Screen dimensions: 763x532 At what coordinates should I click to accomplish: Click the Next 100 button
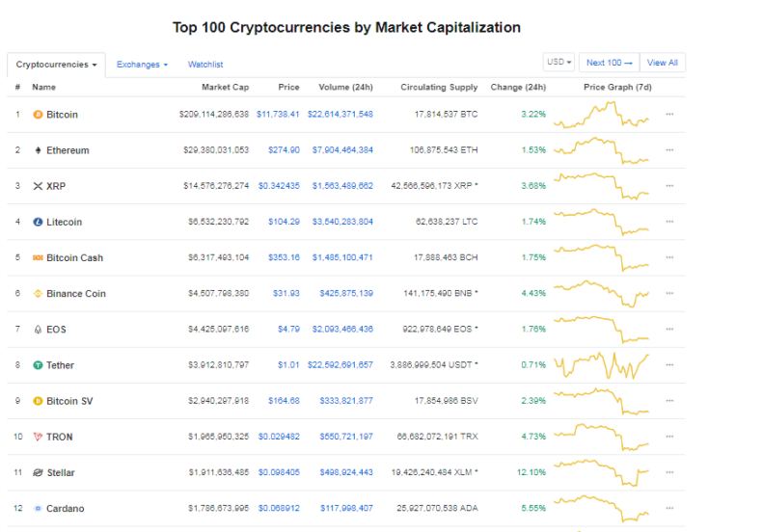(x=610, y=63)
